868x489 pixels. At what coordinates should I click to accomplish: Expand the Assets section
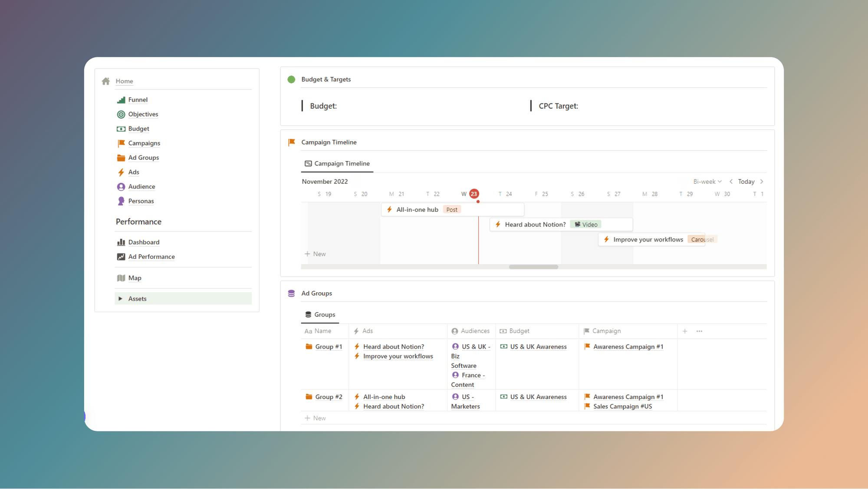[x=121, y=298]
